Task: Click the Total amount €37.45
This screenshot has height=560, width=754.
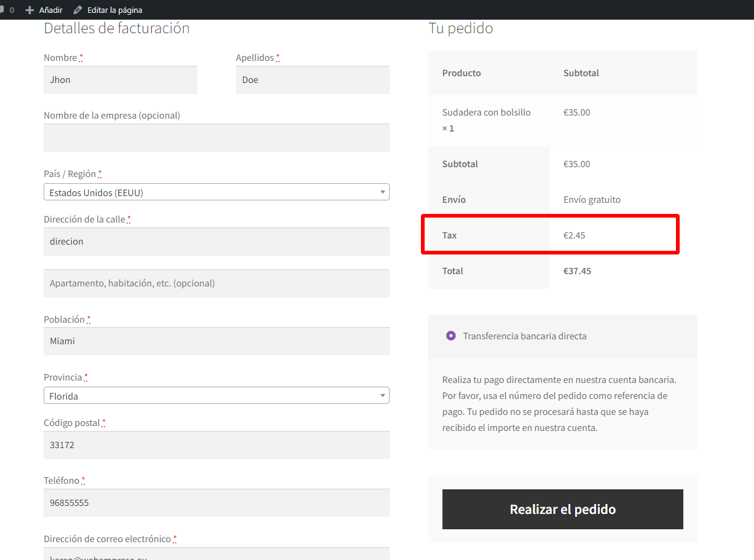Action: pyautogui.click(x=577, y=271)
